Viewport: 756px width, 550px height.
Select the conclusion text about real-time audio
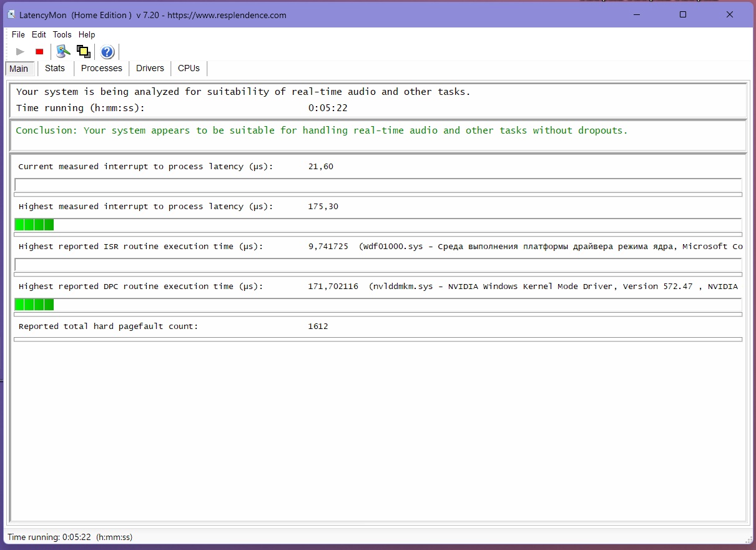[322, 130]
